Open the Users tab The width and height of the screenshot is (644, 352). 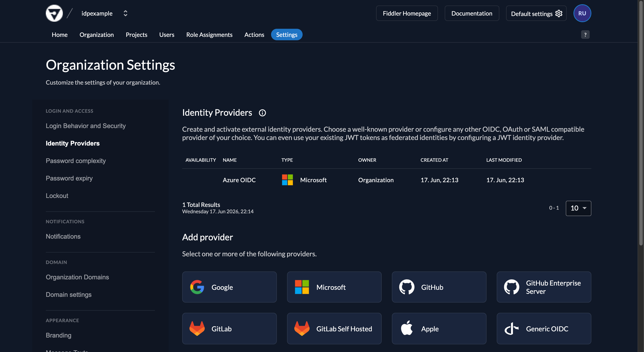tap(167, 35)
